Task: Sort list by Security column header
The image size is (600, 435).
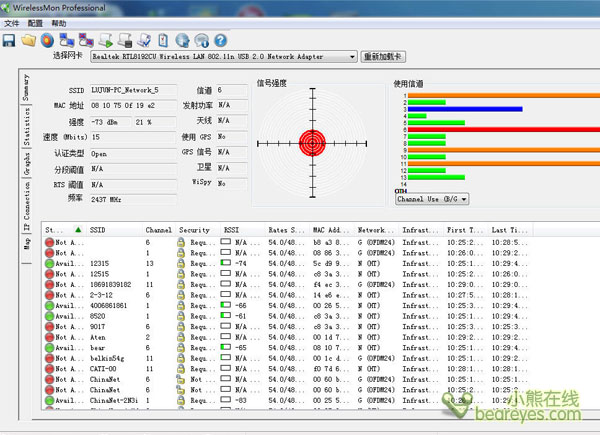Action: [x=198, y=230]
